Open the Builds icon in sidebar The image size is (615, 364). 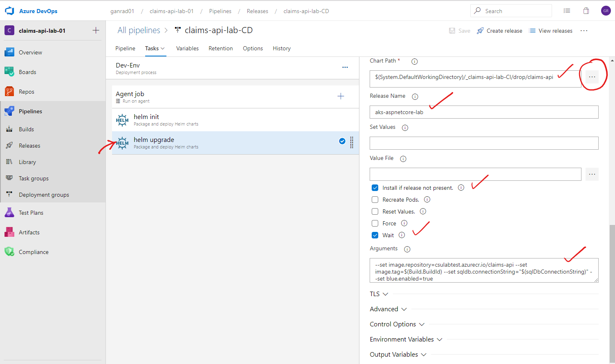pos(9,129)
